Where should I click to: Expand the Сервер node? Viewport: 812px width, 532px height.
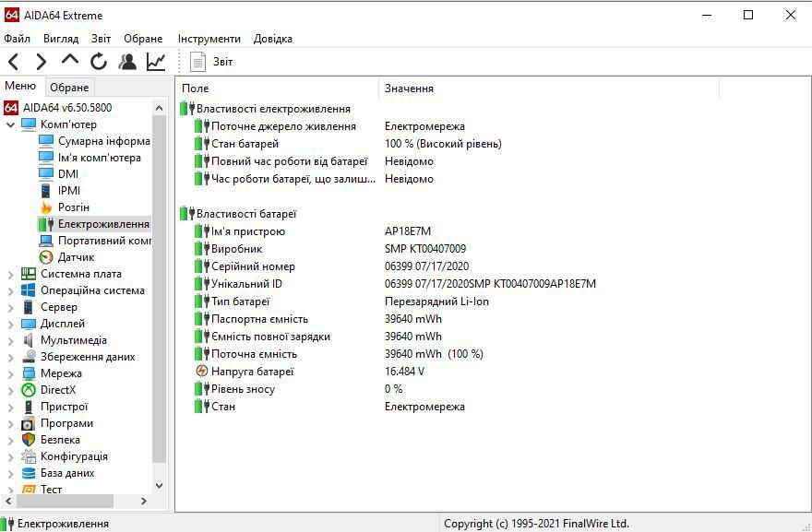(x=10, y=307)
